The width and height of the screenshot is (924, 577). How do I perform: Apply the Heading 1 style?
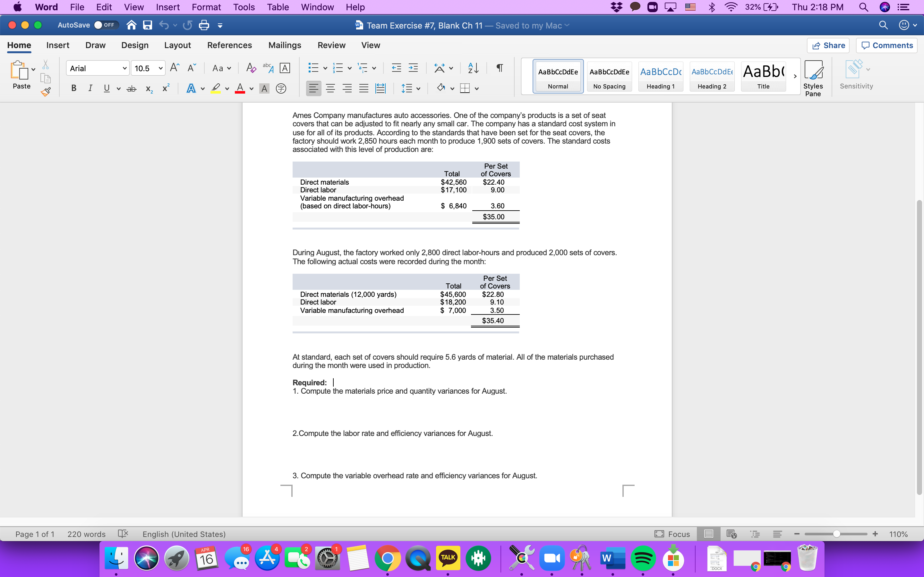(x=661, y=76)
